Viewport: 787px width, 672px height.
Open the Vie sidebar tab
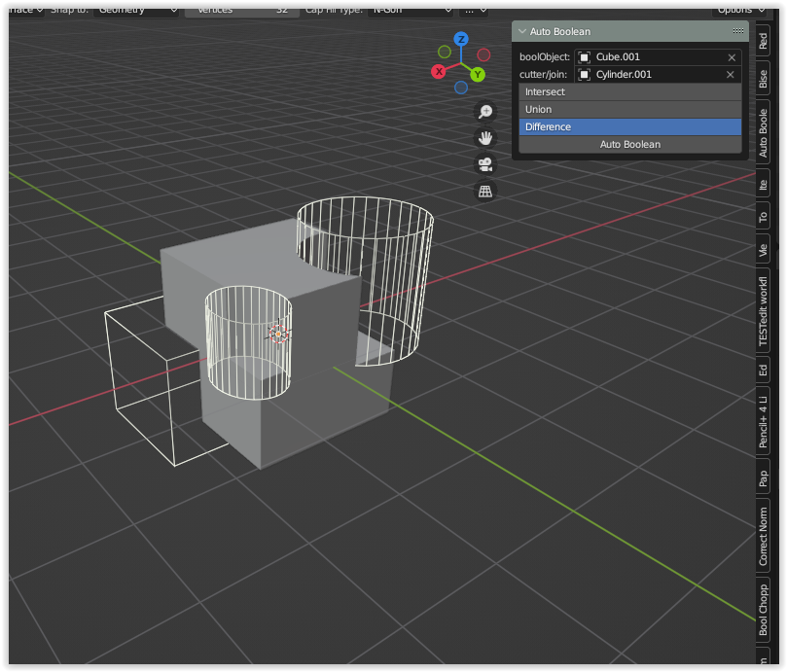pyautogui.click(x=763, y=249)
